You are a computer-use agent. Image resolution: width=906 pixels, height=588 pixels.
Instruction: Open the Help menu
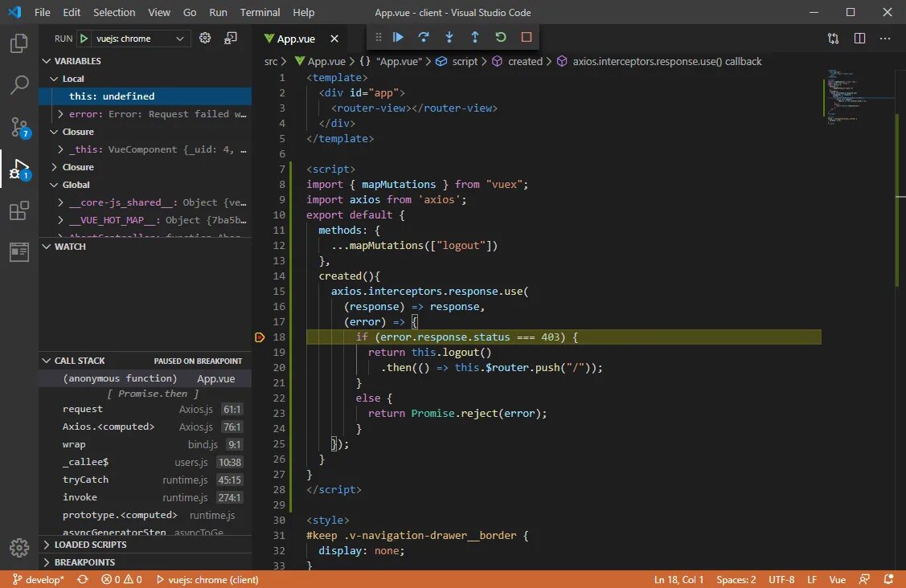click(x=303, y=12)
